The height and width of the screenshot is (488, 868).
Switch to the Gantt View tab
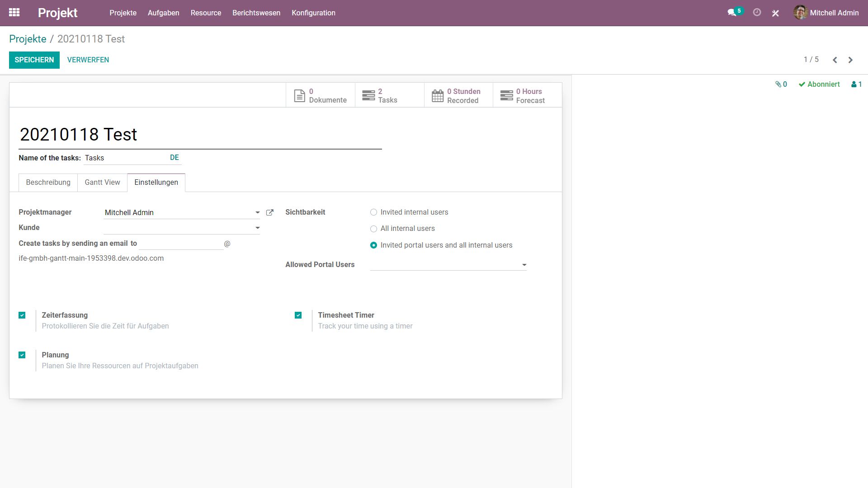(102, 183)
